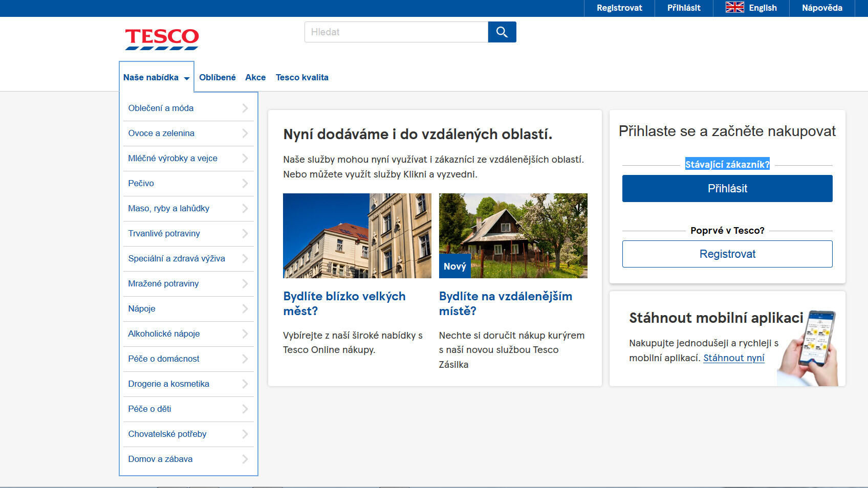Click the Tesco logo
868x488 pixels.
[x=162, y=39]
